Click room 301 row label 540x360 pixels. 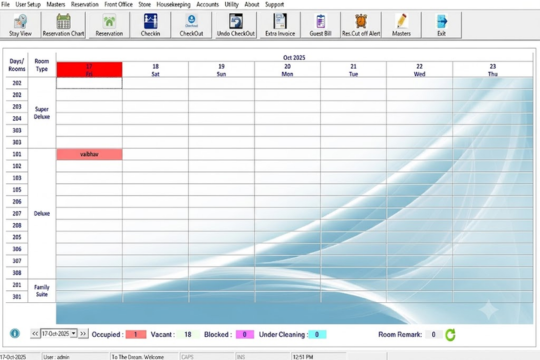tap(17, 297)
